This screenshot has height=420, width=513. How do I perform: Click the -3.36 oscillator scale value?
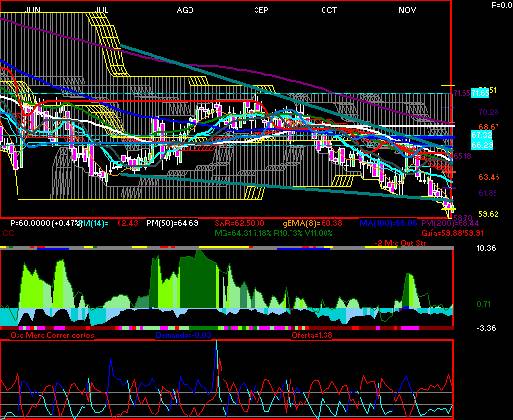(x=486, y=328)
